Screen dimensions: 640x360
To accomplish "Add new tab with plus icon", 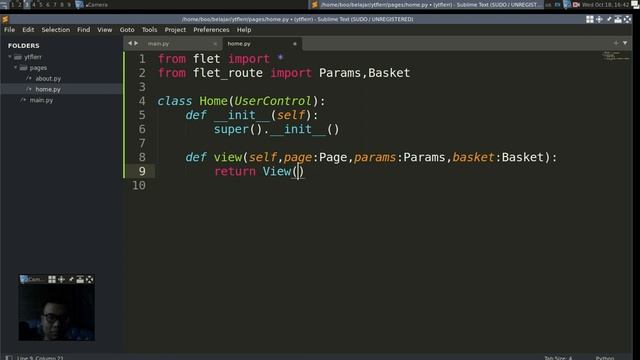I will pyautogui.click(x=616, y=43).
